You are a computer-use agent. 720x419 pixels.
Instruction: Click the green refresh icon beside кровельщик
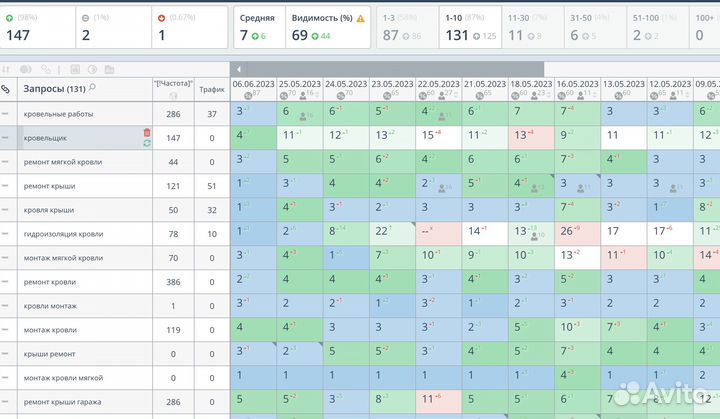(x=147, y=143)
